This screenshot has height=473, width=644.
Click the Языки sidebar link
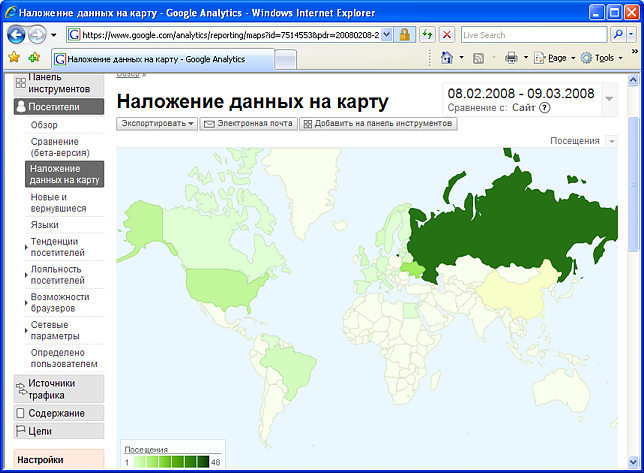click(44, 225)
